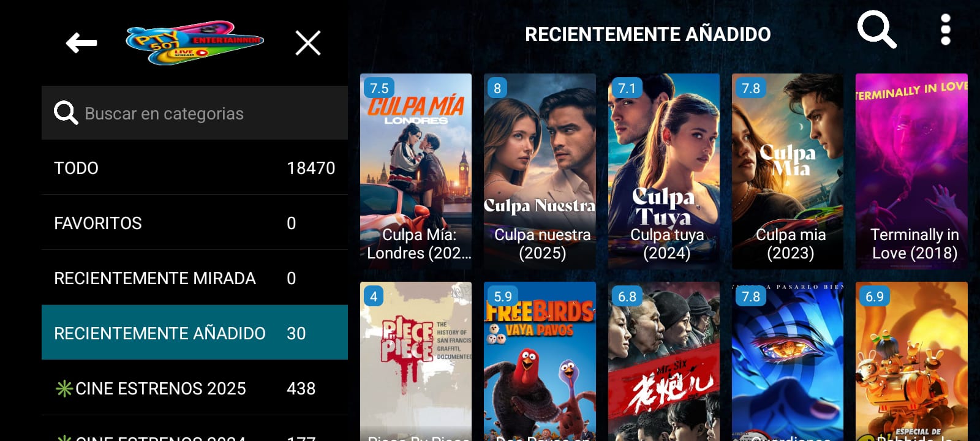The width and height of the screenshot is (980, 441).
Task: Open the FAVORITOS category
Action: (x=195, y=223)
